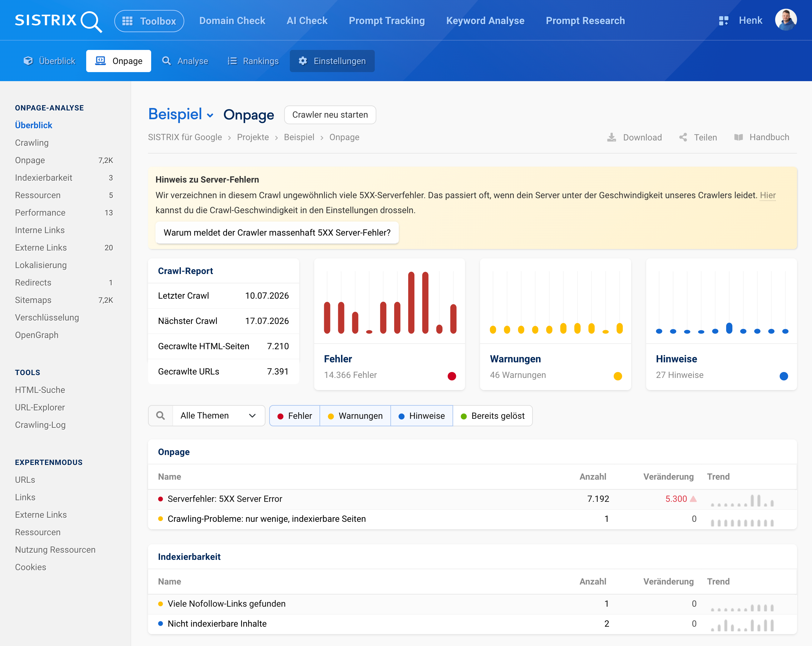Image resolution: width=812 pixels, height=646 pixels.
Task: Click the Teilen share icon
Action: coord(683,137)
